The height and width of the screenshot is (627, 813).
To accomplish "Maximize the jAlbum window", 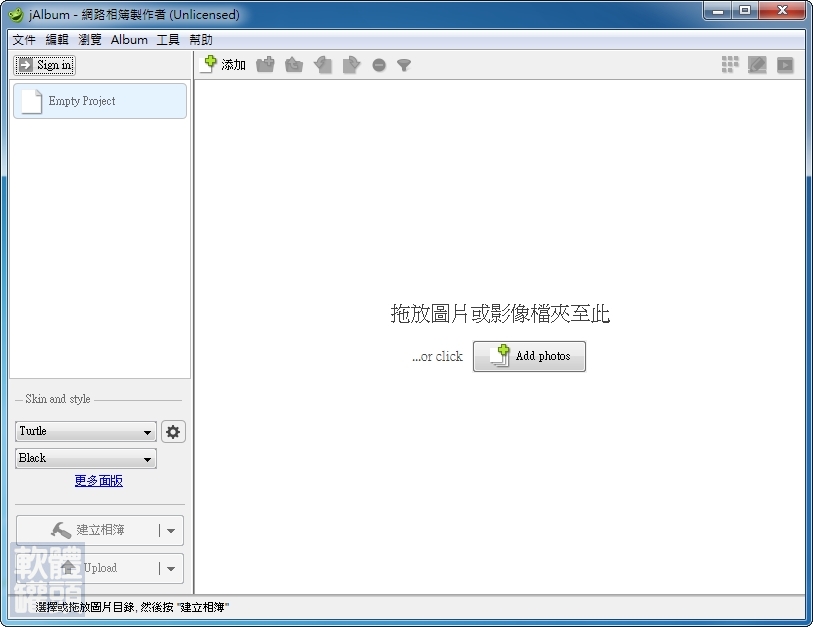I will pos(745,11).
